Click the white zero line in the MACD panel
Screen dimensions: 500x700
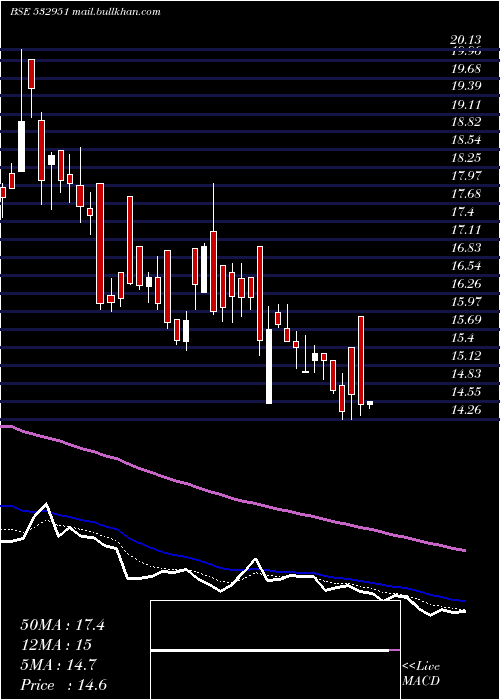270,650
